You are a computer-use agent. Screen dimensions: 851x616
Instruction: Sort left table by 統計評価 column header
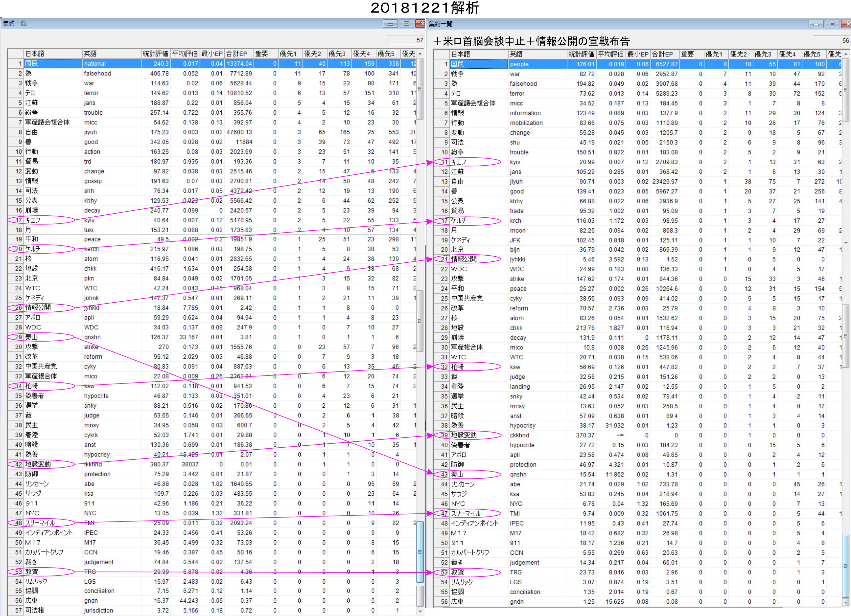click(155, 54)
